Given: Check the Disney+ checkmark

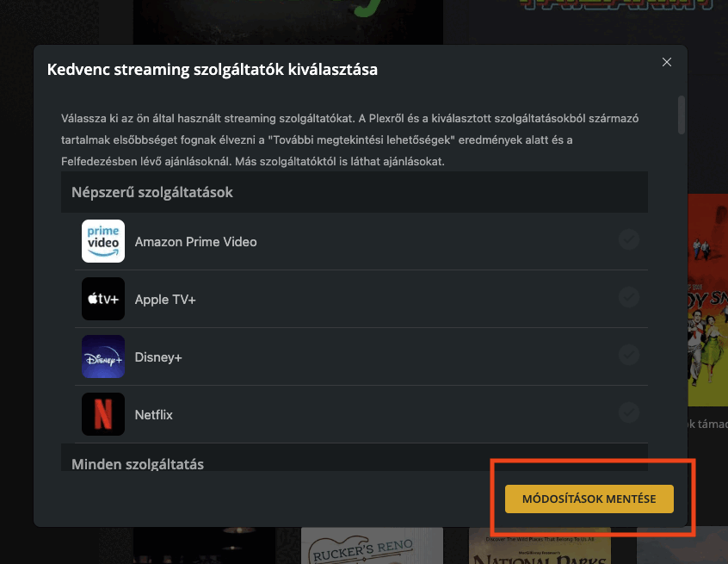Looking at the screenshot, I should 629,355.
